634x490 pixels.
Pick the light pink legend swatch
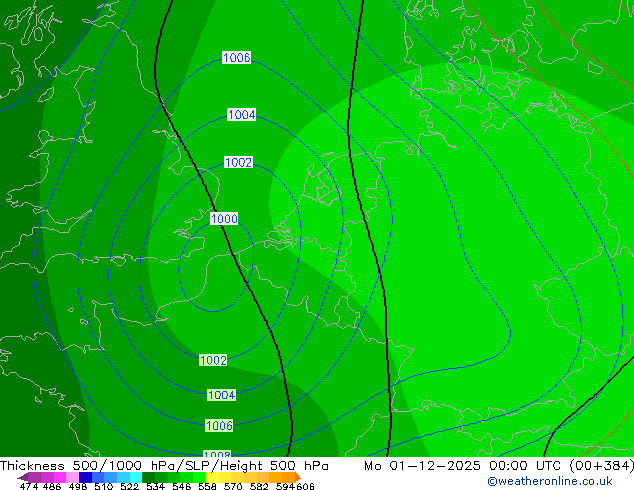click(72, 477)
